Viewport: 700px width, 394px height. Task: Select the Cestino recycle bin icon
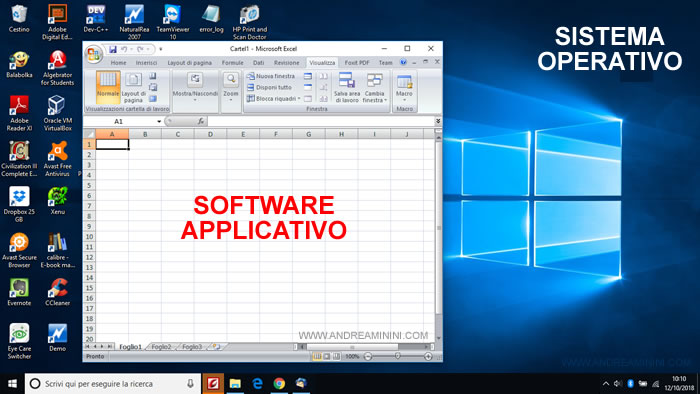point(19,18)
